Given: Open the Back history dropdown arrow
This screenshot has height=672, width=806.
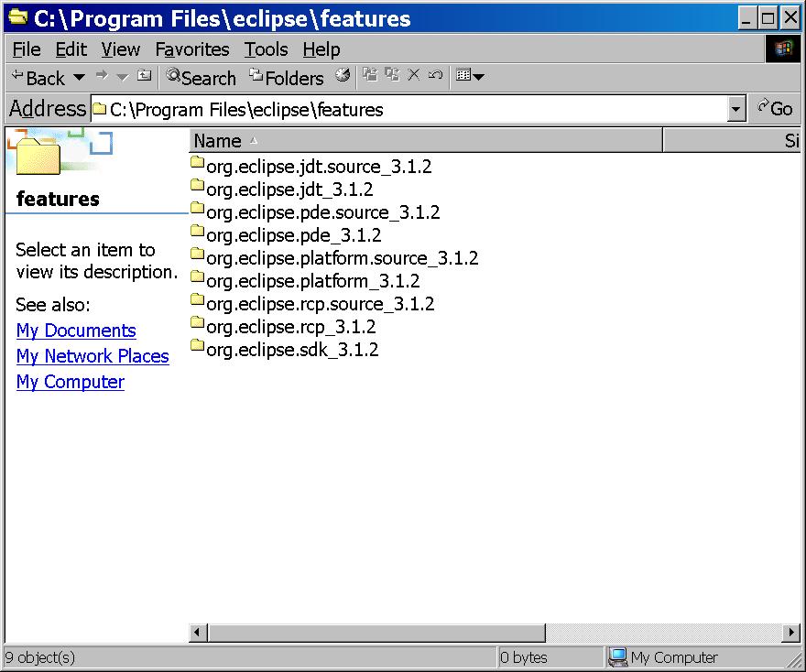Looking at the screenshot, I should pyautogui.click(x=79, y=78).
